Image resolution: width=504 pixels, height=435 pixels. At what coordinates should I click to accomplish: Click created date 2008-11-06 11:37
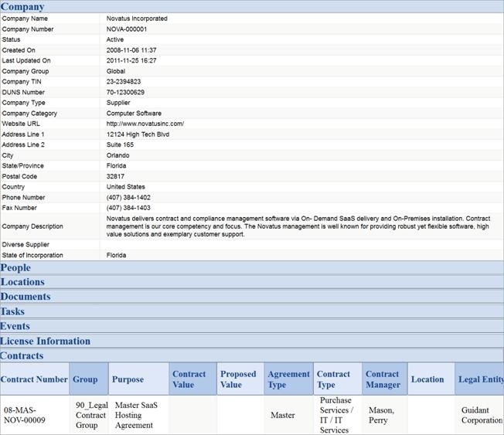coord(131,50)
